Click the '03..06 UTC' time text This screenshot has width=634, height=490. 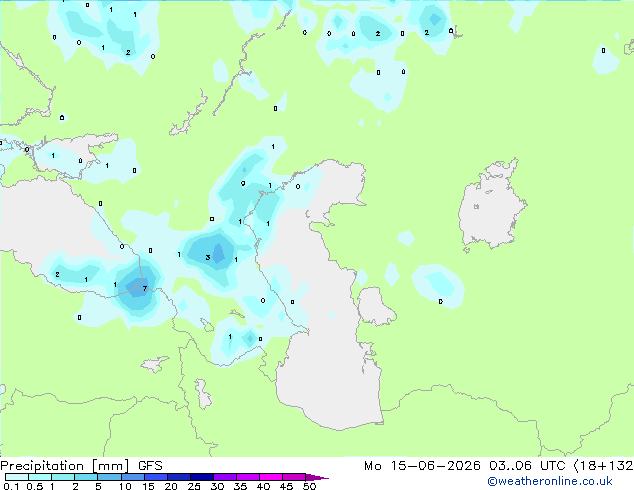(527, 466)
